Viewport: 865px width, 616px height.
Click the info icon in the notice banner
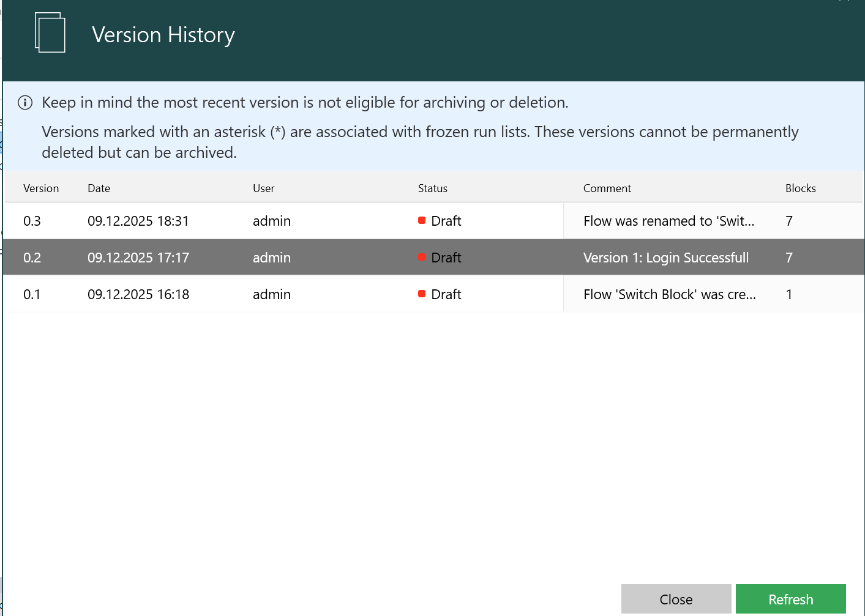(25, 102)
